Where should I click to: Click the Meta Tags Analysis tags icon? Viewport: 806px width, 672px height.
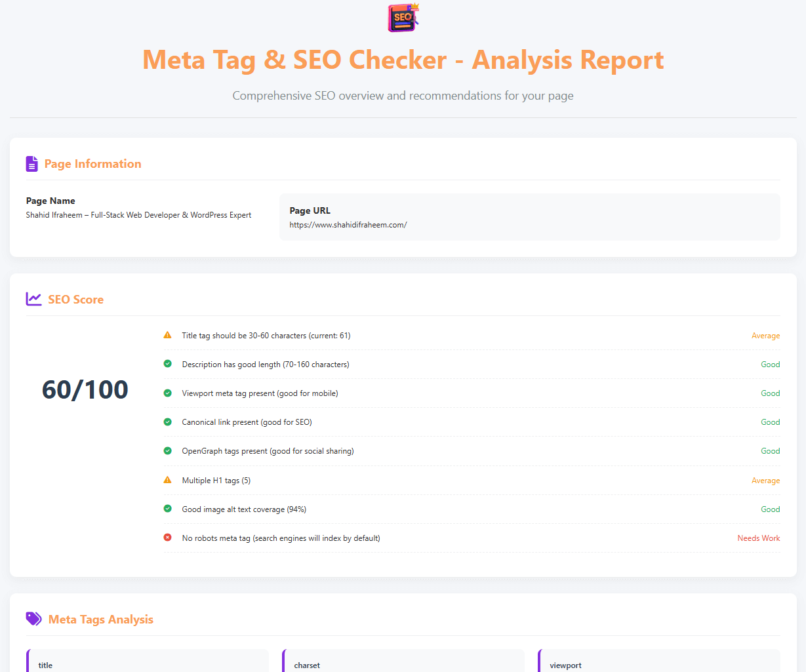pyautogui.click(x=33, y=619)
